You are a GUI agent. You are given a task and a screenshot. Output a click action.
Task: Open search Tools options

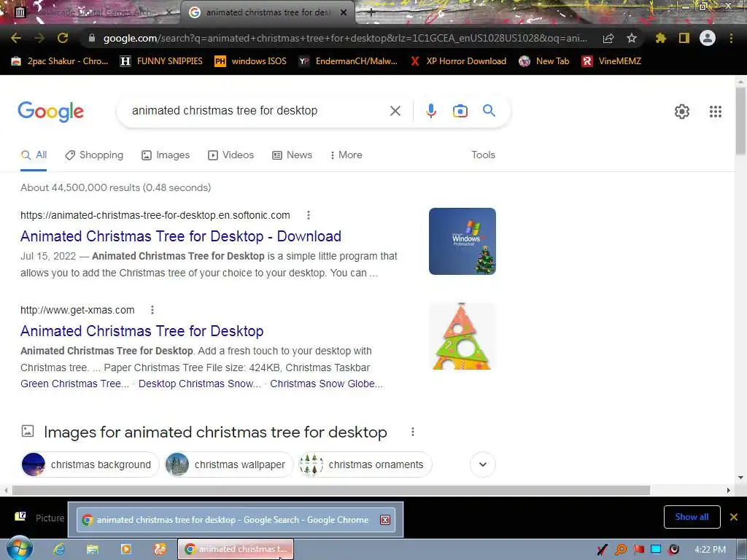(483, 155)
